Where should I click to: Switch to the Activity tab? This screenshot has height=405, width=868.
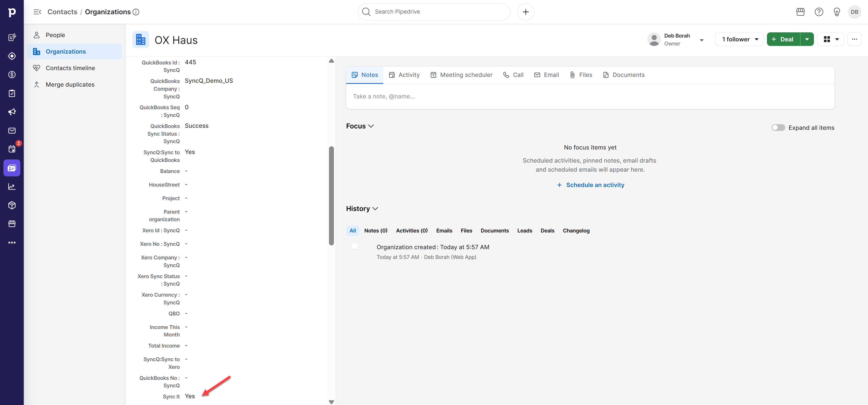tap(404, 75)
